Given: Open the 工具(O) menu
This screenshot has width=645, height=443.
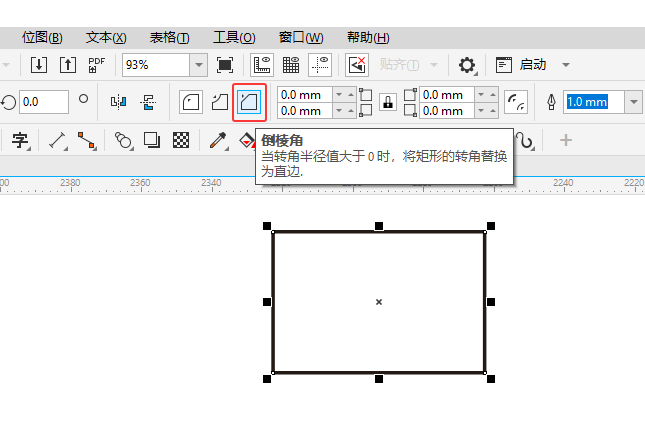Looking at the screenshot, I should tap(234, 38).
